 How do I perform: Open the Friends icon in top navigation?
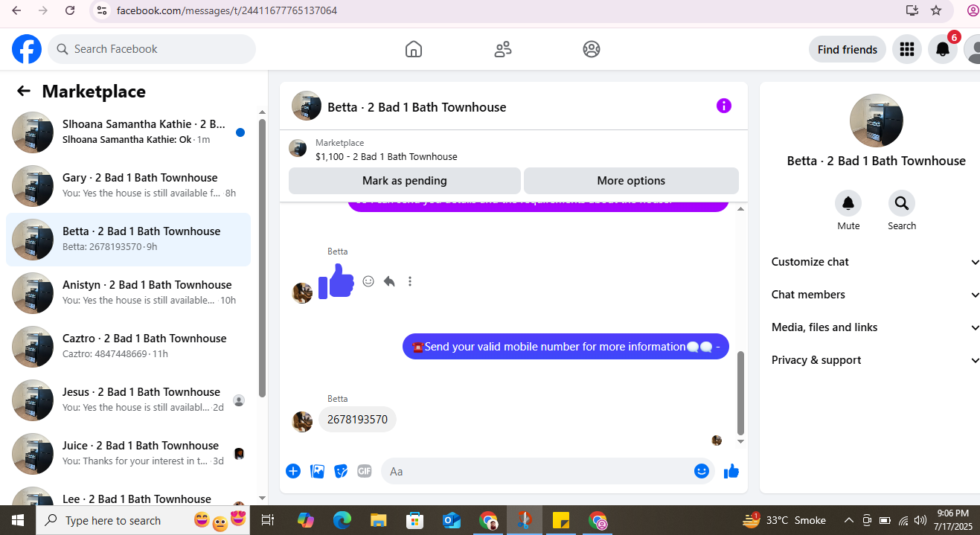pos(503,49)
